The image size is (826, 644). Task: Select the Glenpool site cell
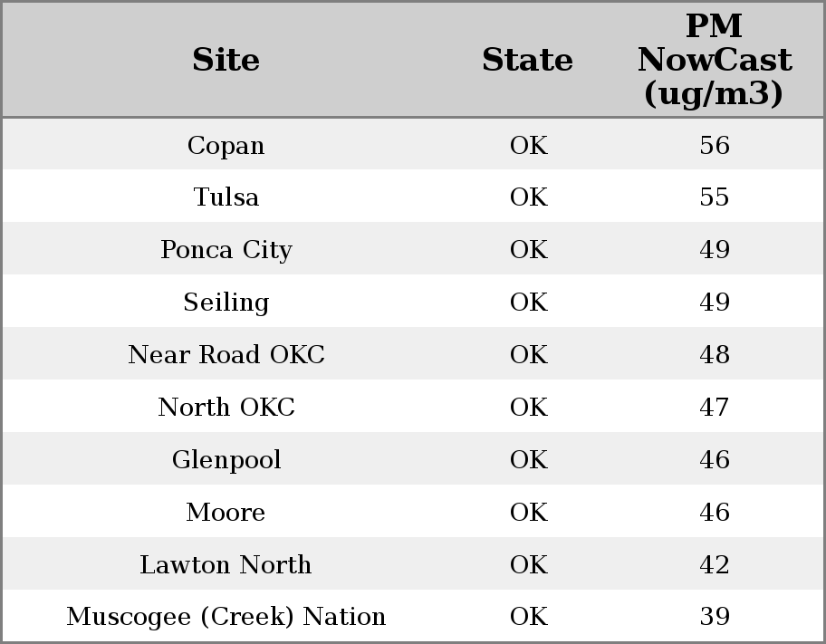(226, 460)
